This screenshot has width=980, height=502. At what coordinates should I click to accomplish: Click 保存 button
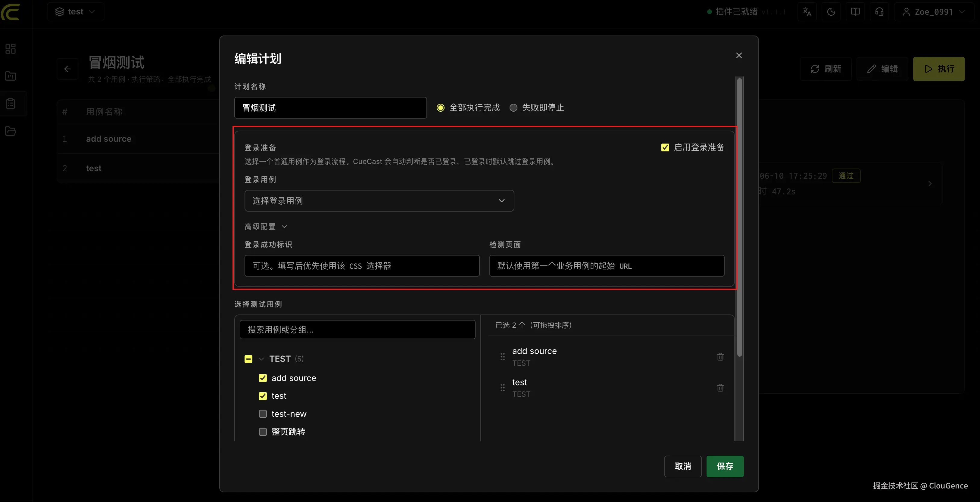[x=725, y=466]
